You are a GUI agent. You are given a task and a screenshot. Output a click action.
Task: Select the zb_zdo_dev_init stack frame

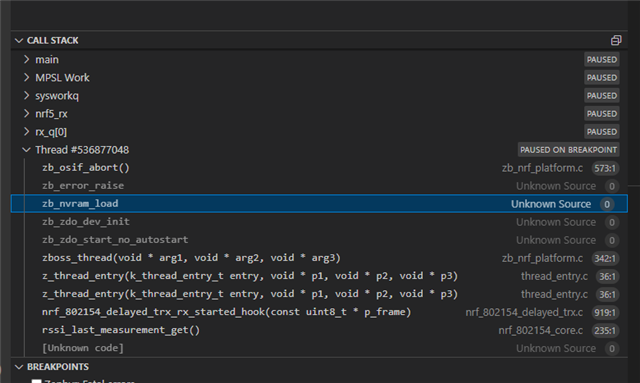coord(319,222)
